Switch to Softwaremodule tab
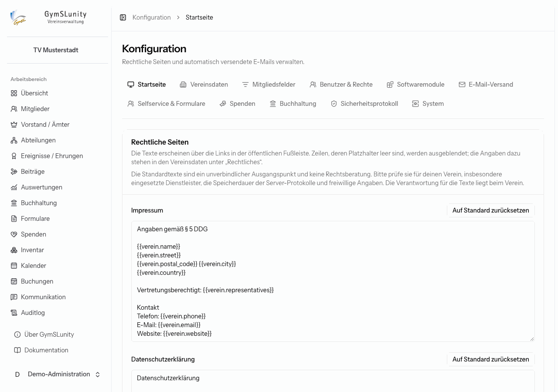558x392 pixels. tap(415, 84)
